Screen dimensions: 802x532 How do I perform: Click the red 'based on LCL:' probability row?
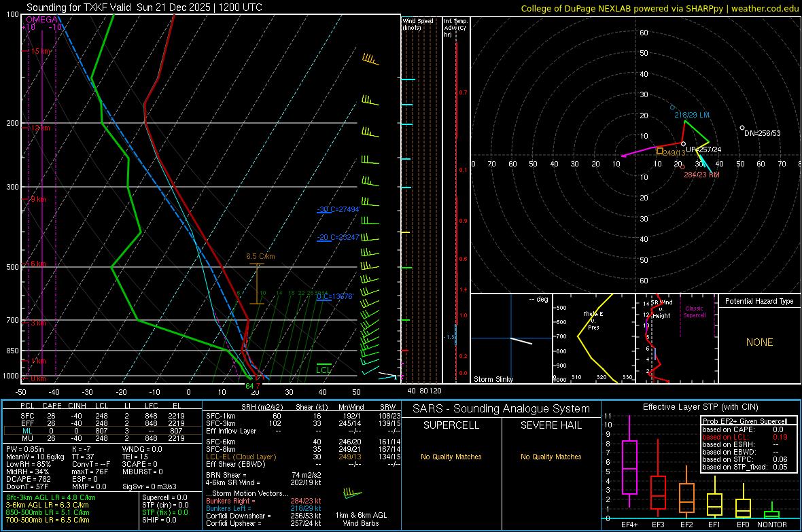click(x=745, y=437)
